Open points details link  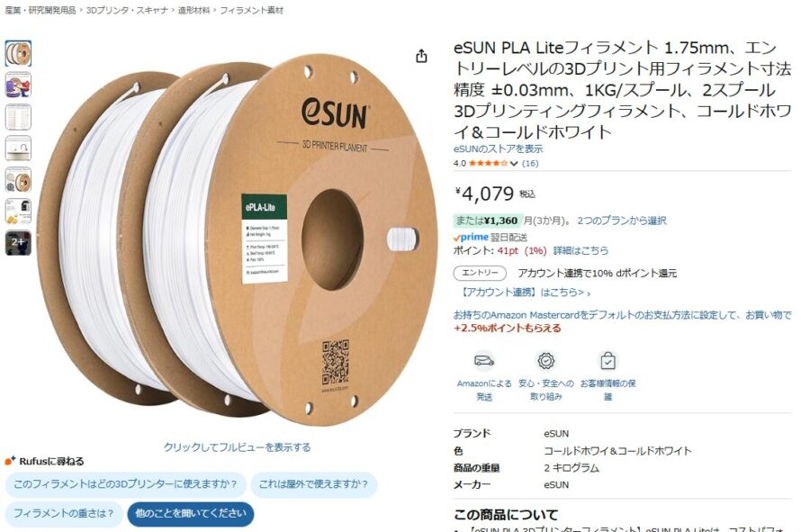pyautogui.click(x=580, y=250)
